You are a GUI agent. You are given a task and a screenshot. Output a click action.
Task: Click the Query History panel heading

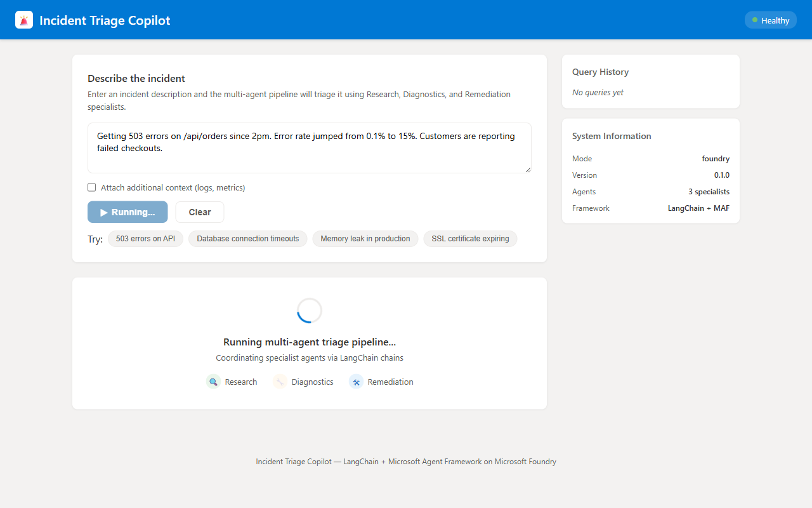(600, 72)
